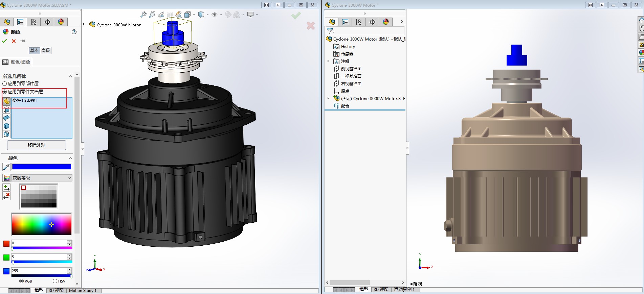Click the filter funnel in right feature tree
This screenshot has height=294, width=644.
click(x=330, y=31)
